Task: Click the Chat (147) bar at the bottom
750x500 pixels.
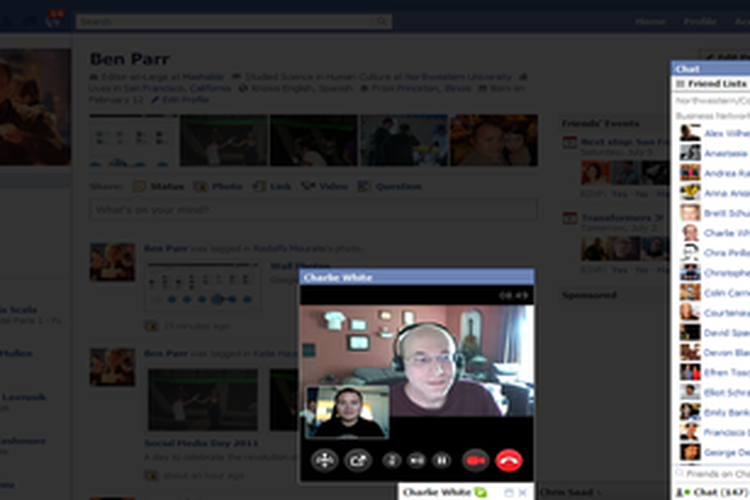Action: click(x=711, y=492)
